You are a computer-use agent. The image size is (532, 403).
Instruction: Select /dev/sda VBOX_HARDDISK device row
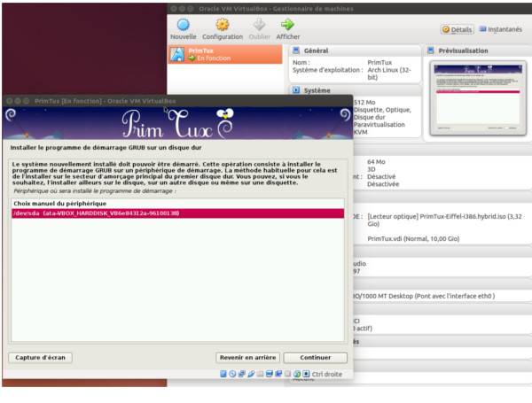coord(178,213)
